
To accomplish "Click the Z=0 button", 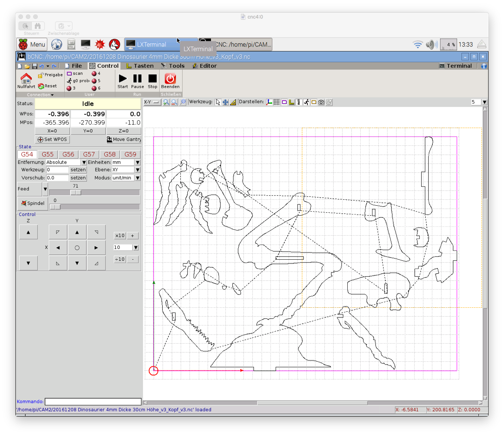I will (124, 131).
